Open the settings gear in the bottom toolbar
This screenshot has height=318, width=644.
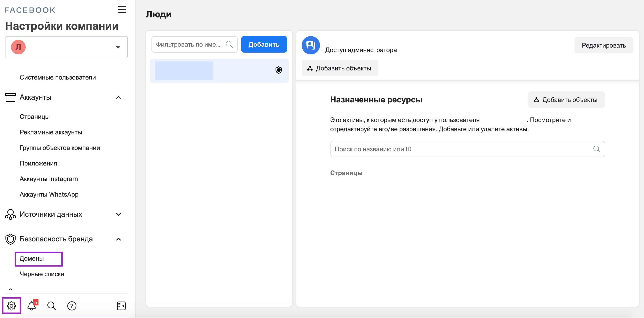11,305
